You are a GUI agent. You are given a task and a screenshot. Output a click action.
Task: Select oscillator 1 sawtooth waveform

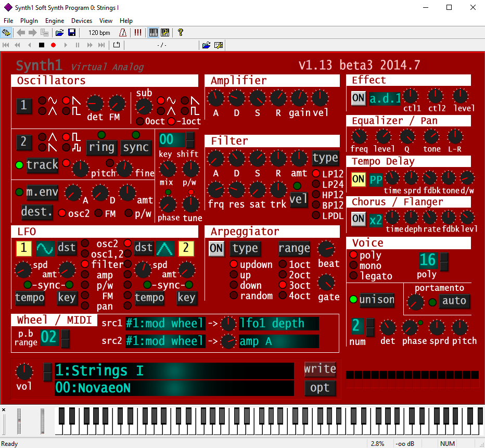click(66, 100)
